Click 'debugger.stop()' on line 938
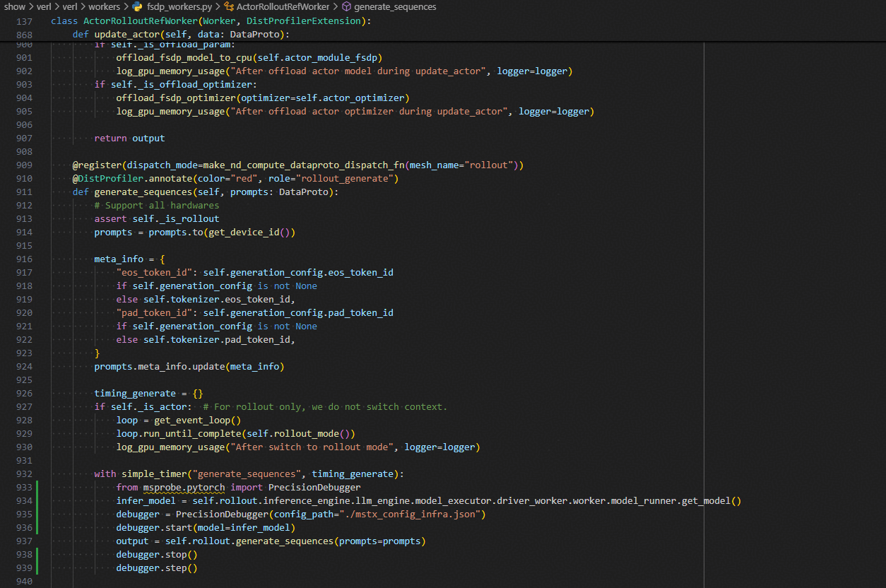The width and height of the screenshot is (886, 588). (x=157, y=555)
